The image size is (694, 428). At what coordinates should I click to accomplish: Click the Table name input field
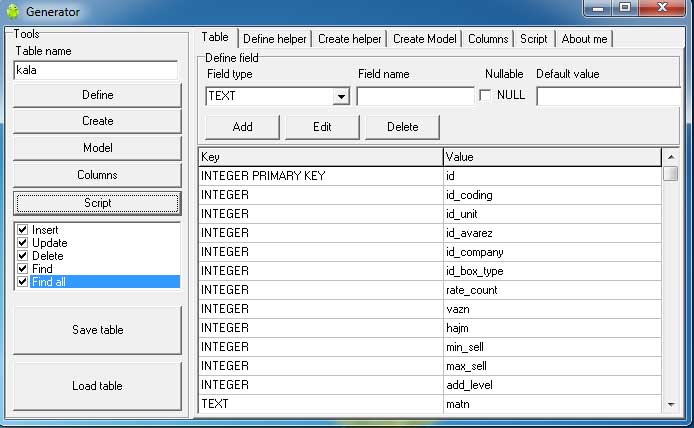point(96,71)
